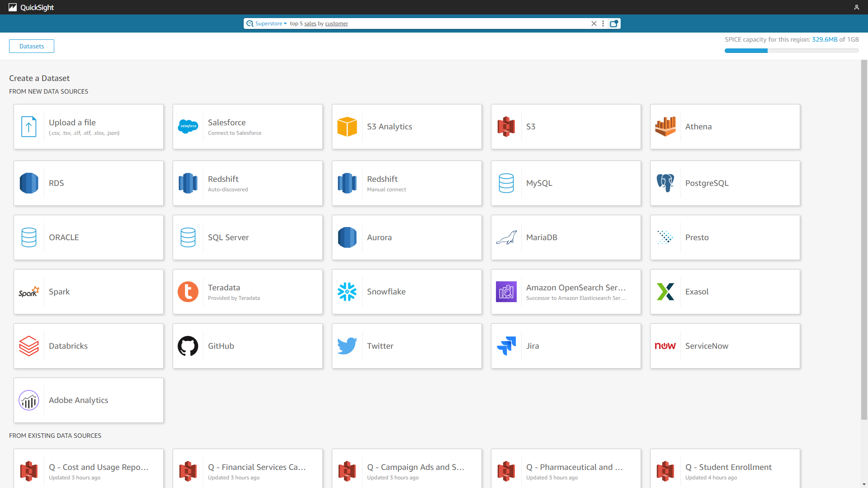The image size is (868, 488).
Task: Clear the Q search question
Action: point(594,24)
